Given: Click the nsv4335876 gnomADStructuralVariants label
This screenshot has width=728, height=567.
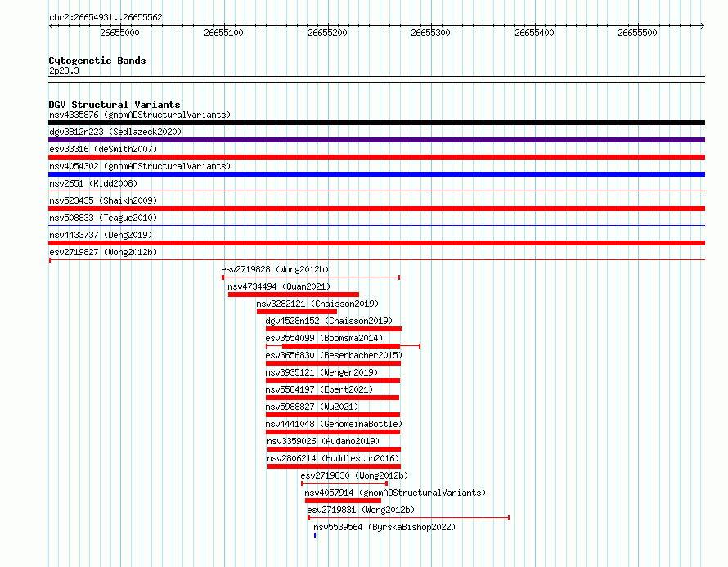Looking at the screenshot, I should (x=140, y=115).
